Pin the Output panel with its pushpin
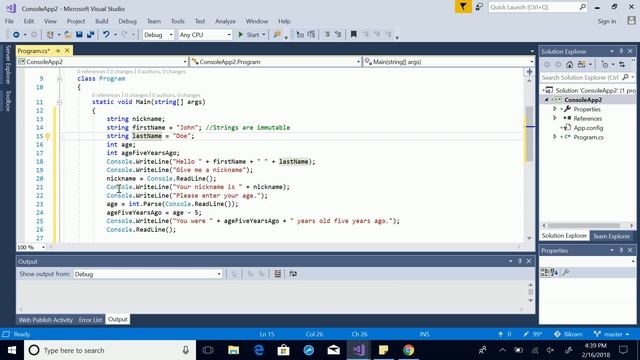 pyautogui.click(x=520, y=261)
